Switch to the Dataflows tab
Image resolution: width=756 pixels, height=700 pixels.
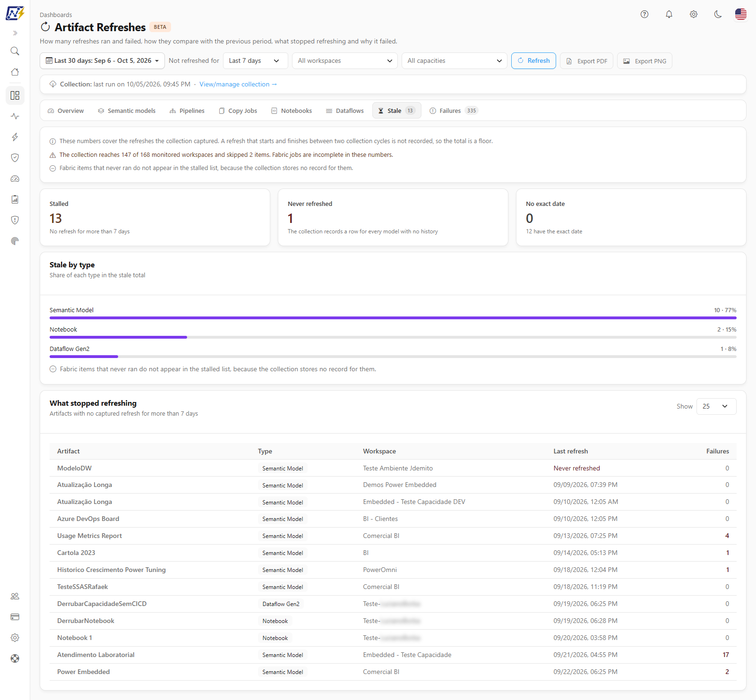345,111
